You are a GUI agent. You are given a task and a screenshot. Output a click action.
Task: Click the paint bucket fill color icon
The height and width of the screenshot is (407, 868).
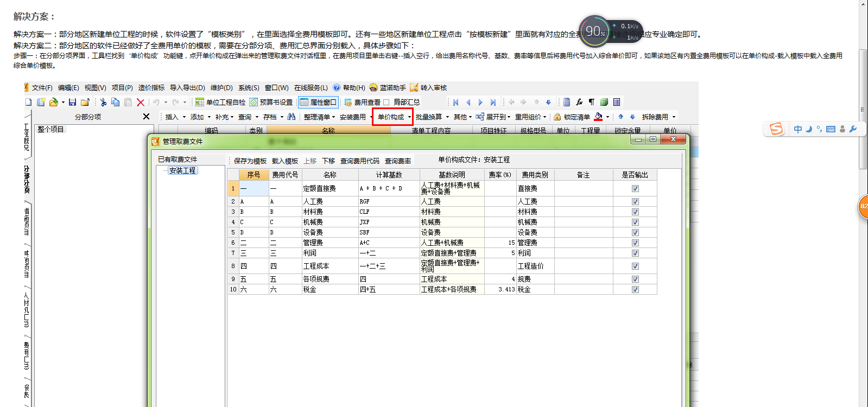598,117
